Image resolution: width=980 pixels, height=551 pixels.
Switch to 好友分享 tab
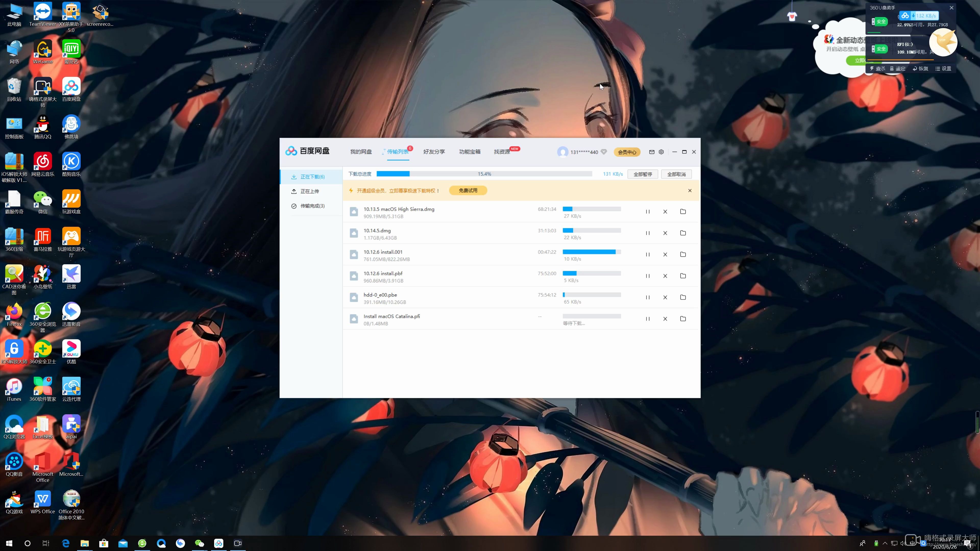[x=434, y=152]
